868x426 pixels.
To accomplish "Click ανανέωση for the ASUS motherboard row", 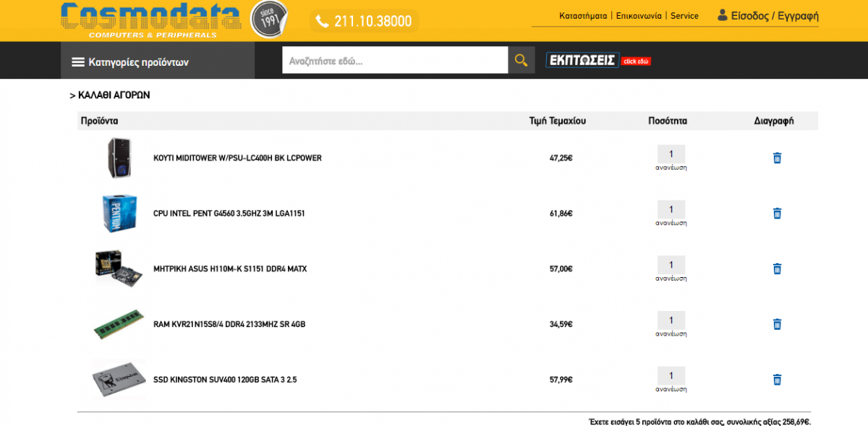I will (x=671, y=278).
